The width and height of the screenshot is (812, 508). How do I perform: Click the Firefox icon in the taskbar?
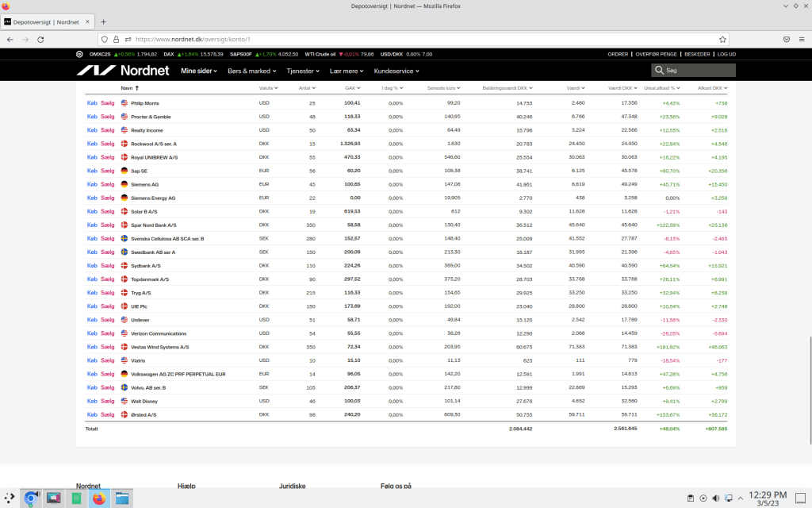point(98,498)
